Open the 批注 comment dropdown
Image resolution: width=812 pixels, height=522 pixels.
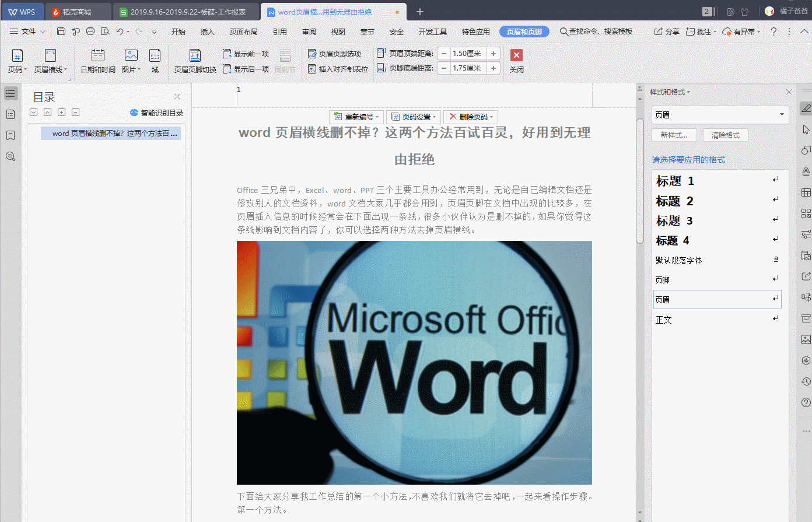701,31
